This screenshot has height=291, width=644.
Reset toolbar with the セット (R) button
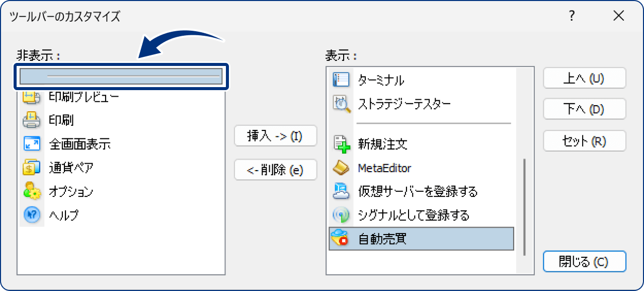(x=584, y=141)
